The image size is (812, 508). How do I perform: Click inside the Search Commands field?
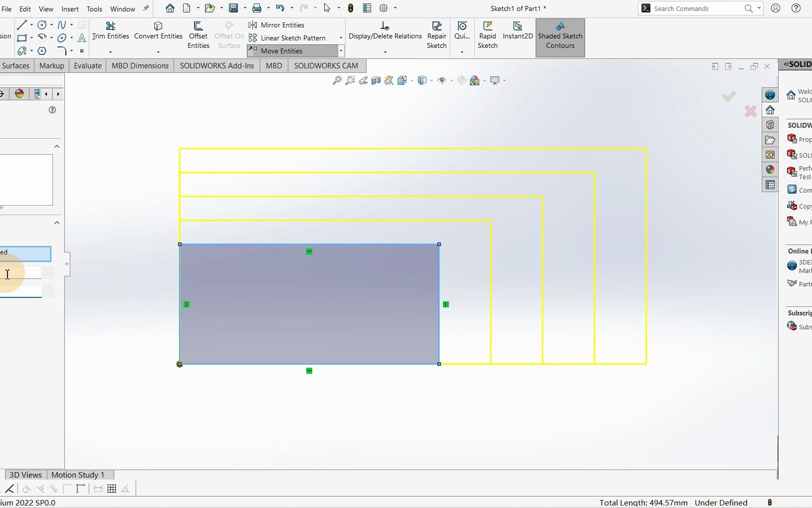698,8
